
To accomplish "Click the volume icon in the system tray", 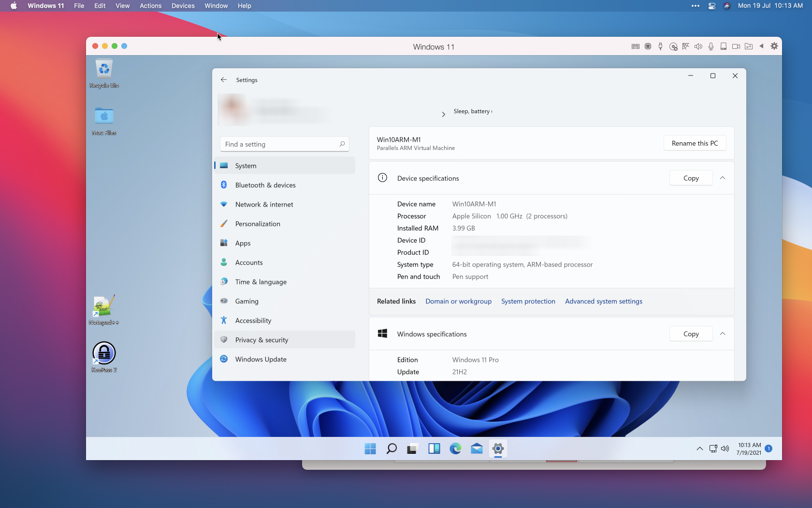I will (x=725, y=449).
